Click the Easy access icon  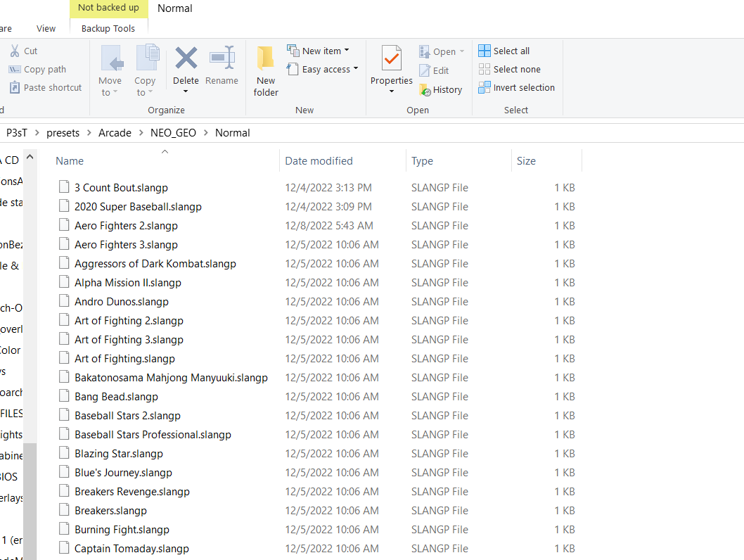(x=293, y=69)
